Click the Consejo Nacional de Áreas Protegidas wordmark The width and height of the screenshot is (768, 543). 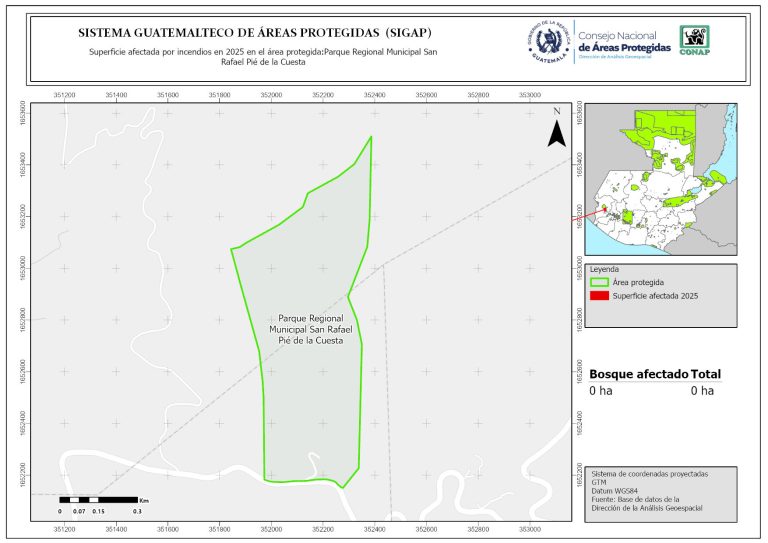[x=624, y=41]
